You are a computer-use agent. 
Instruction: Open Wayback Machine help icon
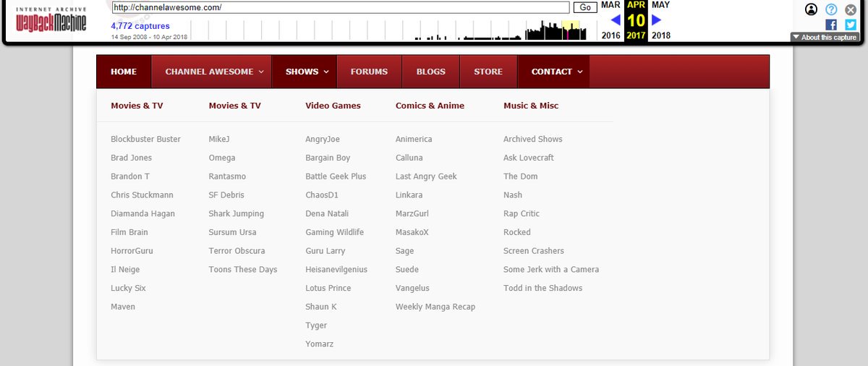coord(831,9)
